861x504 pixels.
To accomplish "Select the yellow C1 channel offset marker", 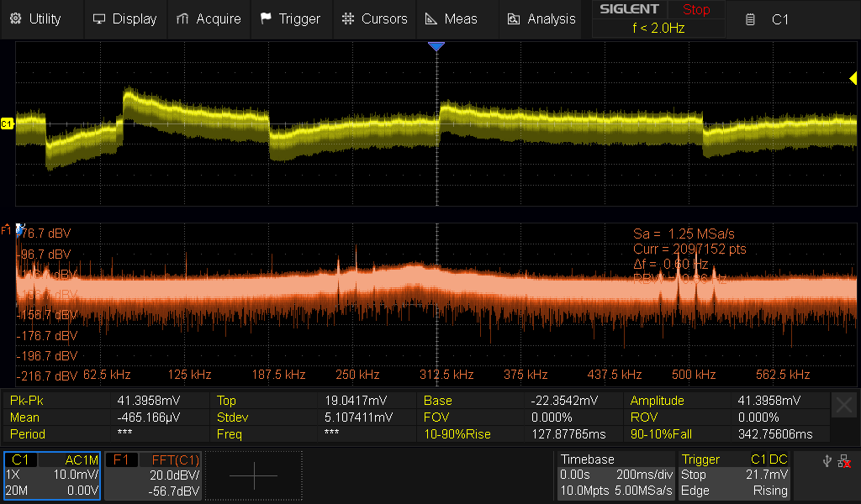I will click(7, 123).
